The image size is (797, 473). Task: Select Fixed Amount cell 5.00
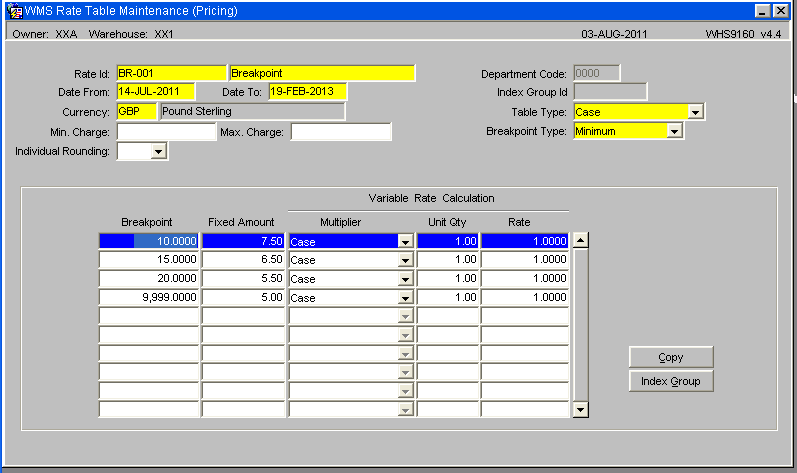point(243,297)
